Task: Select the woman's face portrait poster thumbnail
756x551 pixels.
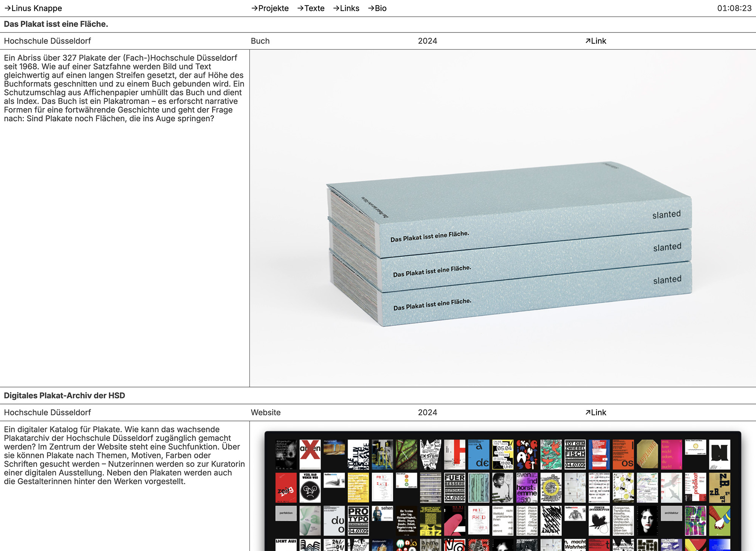Action: (647, 521)
